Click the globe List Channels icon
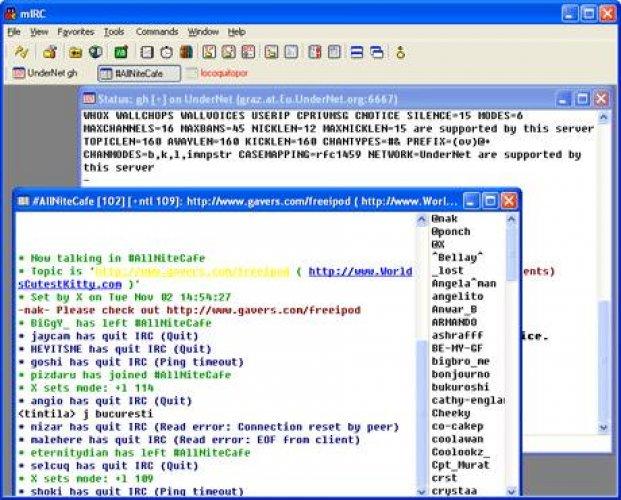The height and width of the screenshot is (500, 621). pos(94,51)
